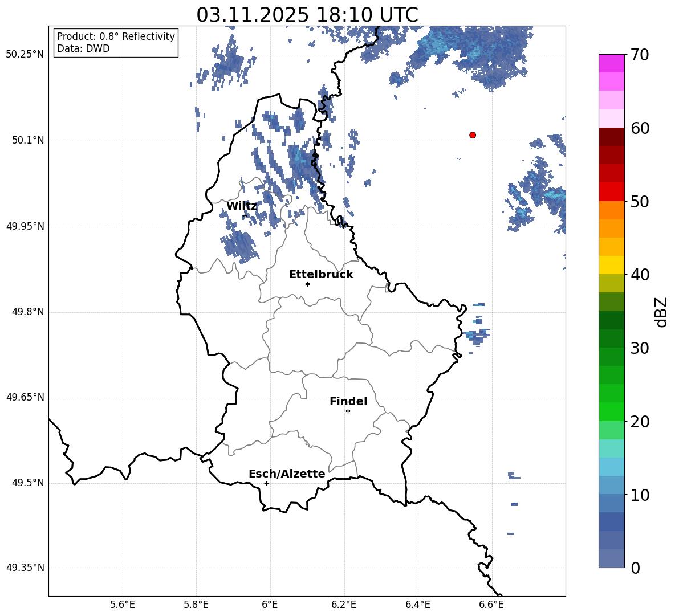Click the radar echo patch south of Wiltz

(239, 247)
